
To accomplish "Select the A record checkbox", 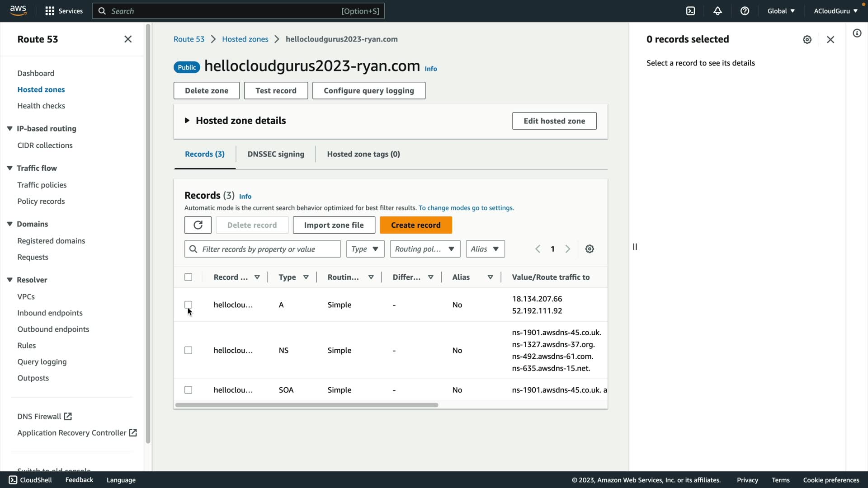I will coord(188,305).
